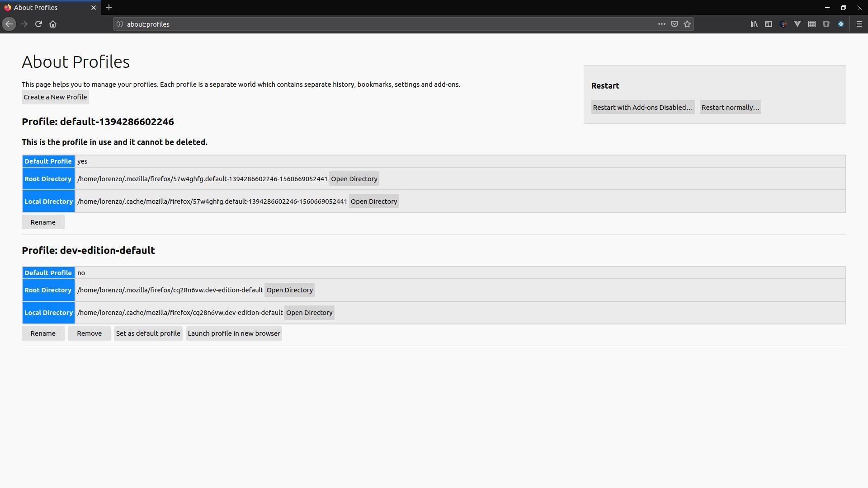868x488 pixels.
Task: Launch dev-edition-default profile in new browser
Action: pos(234,333)
